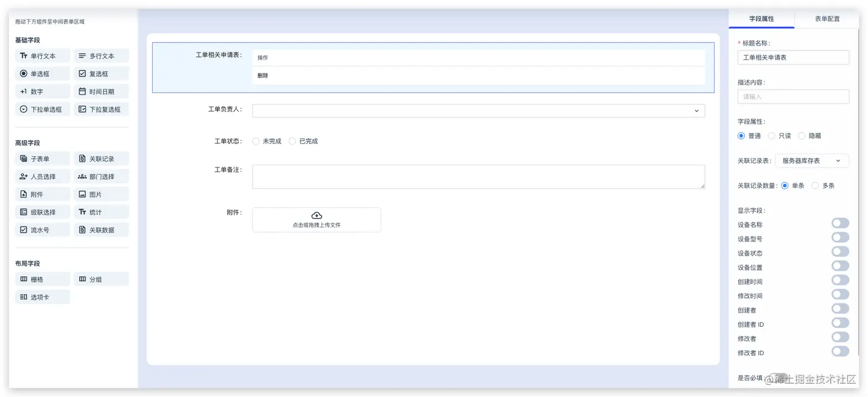The image size is (868, 397).
Task: Choose the 级联选择 cascade icon
Action: [x=24, y=212]
